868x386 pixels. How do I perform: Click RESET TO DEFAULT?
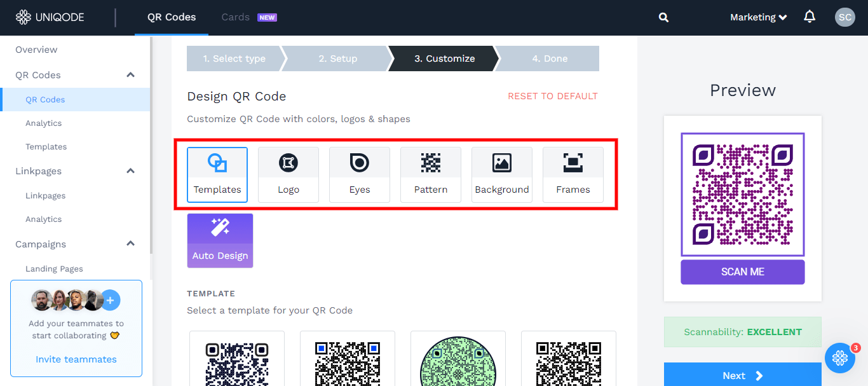click(x=552, y=96)
